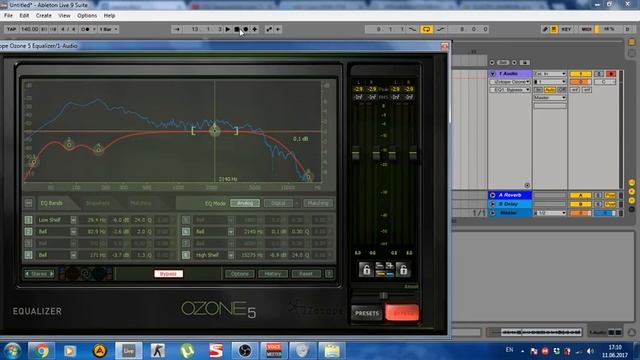Toggle the metronome button
Screen dimensions: 640x360
pos(86,29)
